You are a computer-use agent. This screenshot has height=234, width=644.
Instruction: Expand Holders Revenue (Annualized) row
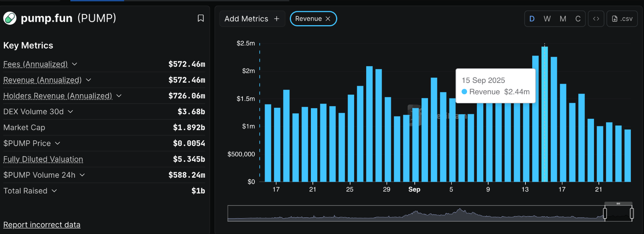[119, 96]
